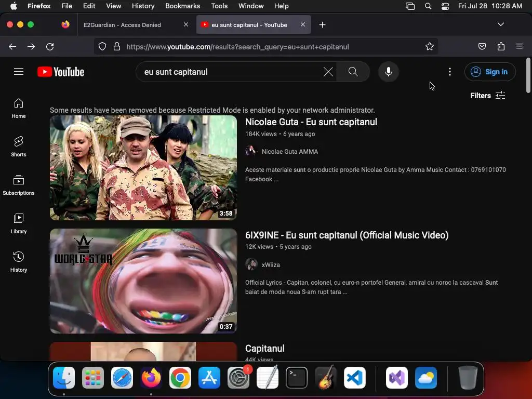Play the Nicolae Guta video thumbnail
This screenshot has height=399, width=532.
click(143, 168)
